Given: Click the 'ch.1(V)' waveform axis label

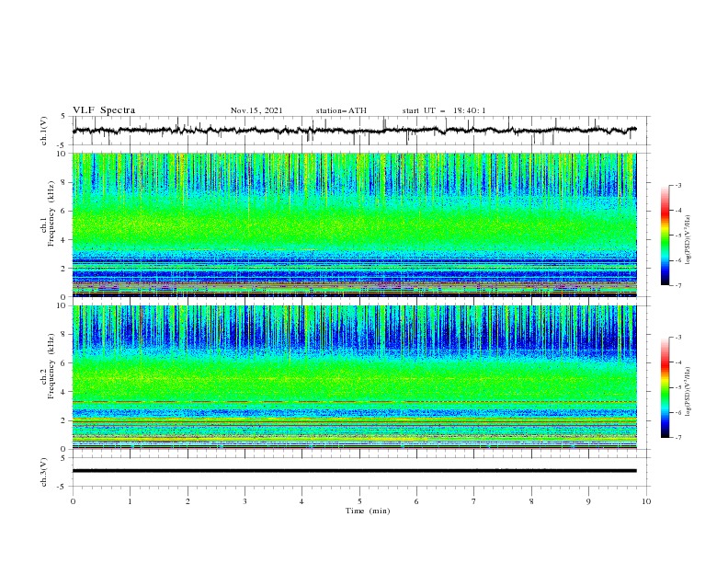Looking at the screenshot, I should (44, 131).
